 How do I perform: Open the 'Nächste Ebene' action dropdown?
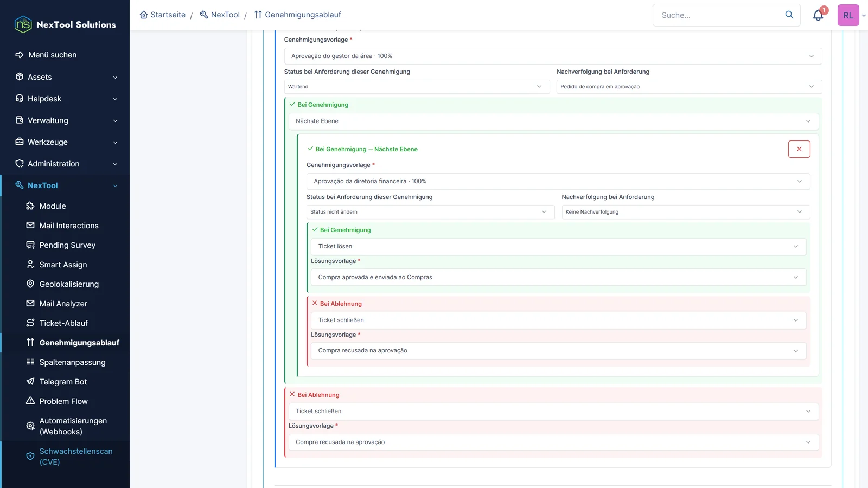(553, 121)
